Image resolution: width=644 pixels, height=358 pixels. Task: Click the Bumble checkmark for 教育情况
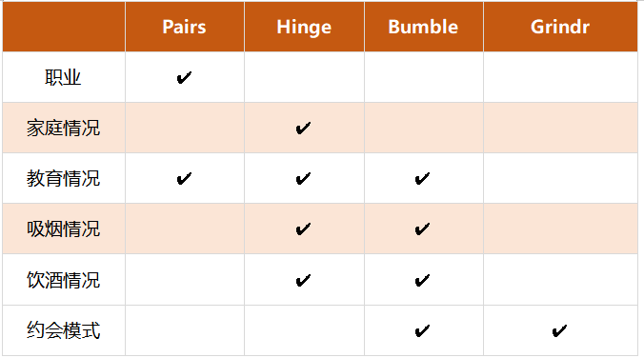tap(422, 179)
